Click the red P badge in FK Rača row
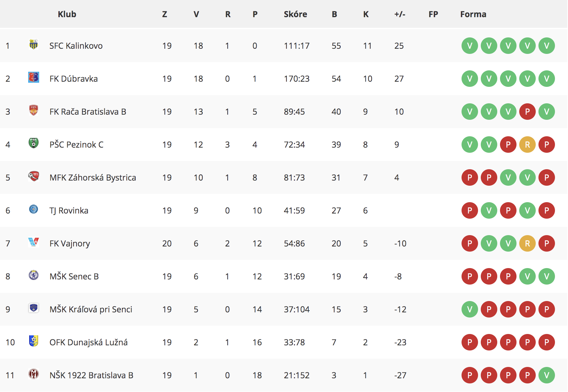This screenshot has height=392, width=568. (527, 112)
